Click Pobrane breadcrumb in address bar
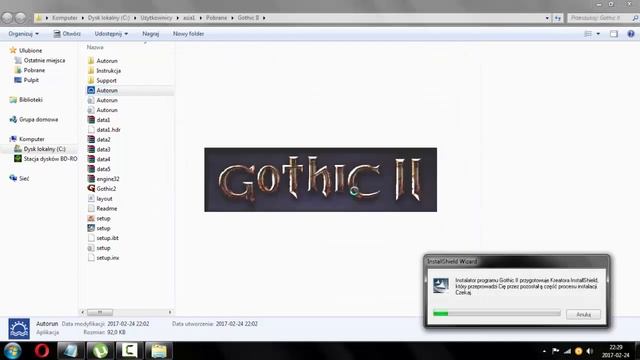This screenshot has height=360, width=640. click(x=216, y=18)
